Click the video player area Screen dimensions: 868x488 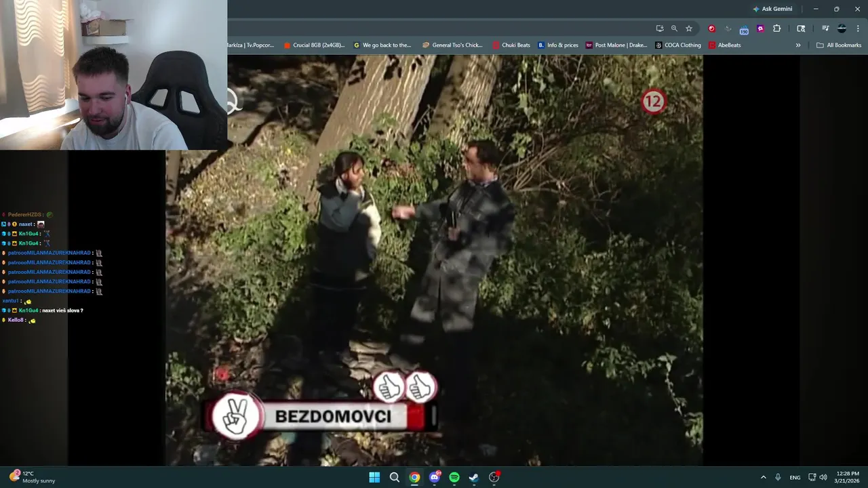(x=434, y=260)
